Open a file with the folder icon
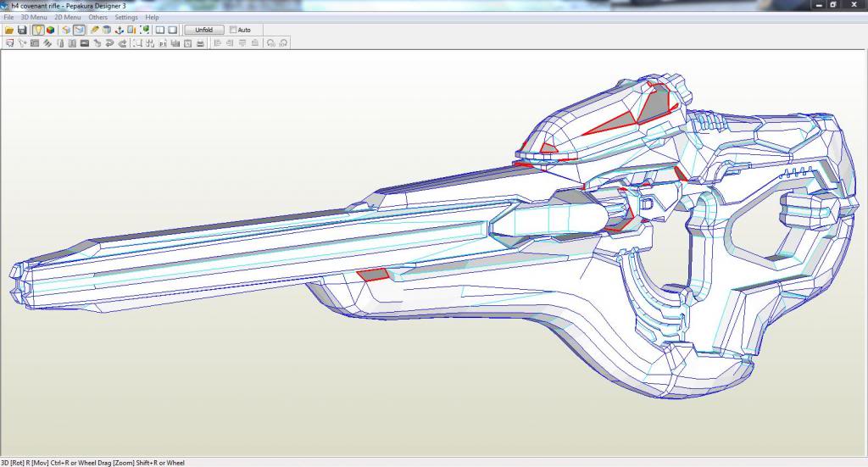The height and width of the screenshot is (467, 868). click(9, 30)
